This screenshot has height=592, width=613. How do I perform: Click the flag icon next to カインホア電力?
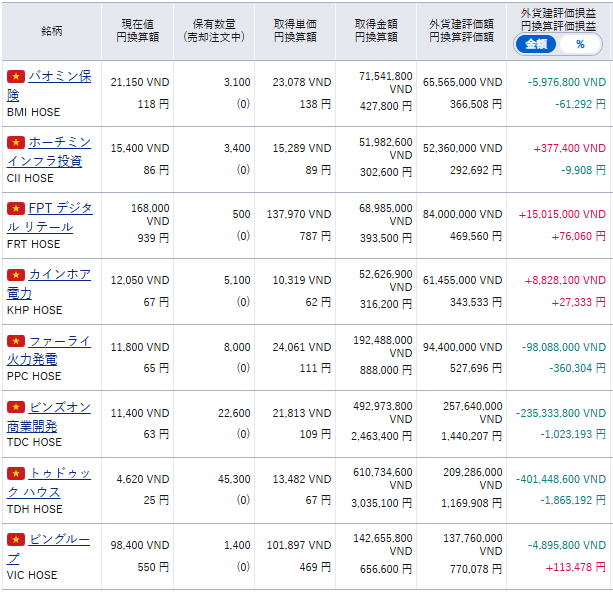(x=15, y=275)
